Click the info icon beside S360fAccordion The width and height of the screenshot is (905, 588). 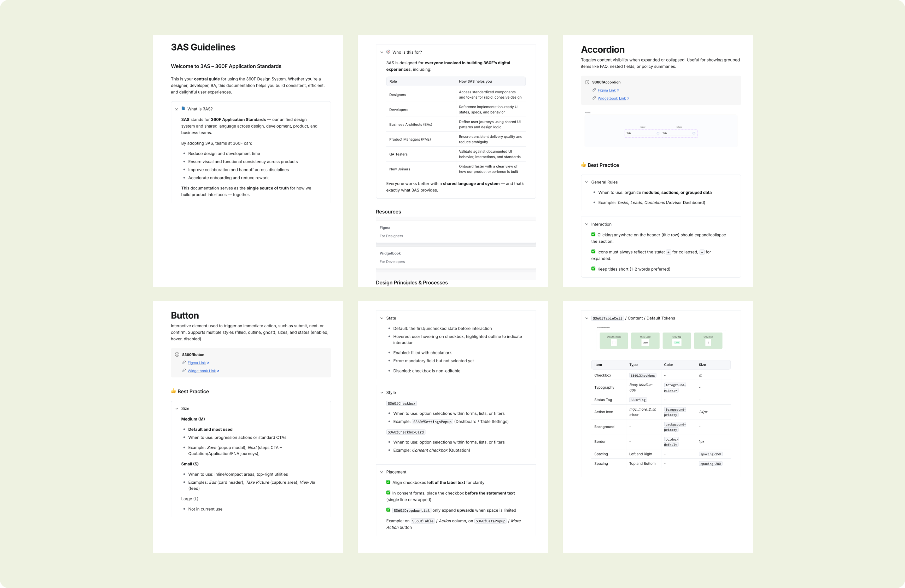coord(587,82)
